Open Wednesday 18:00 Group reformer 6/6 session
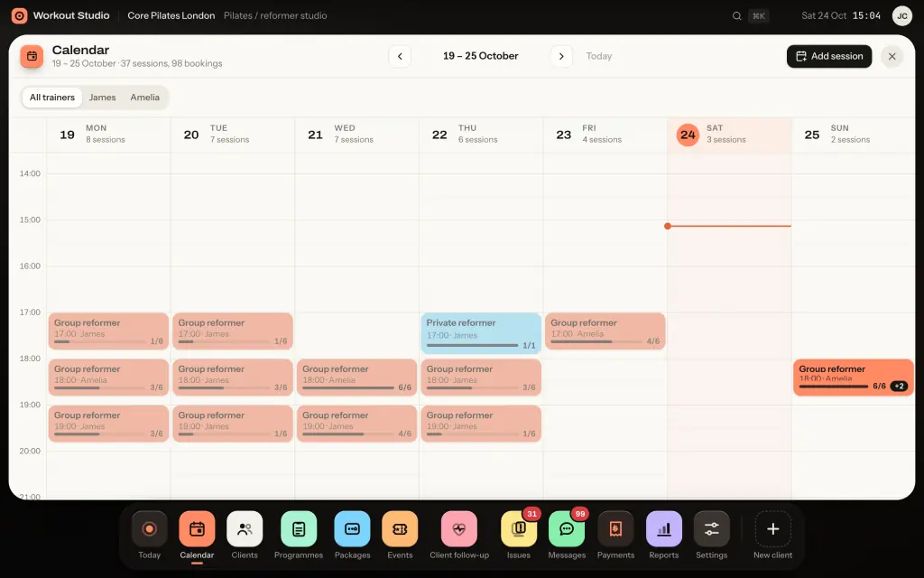The width and height of the screenshot is (924, 578). pyautogui.click(x=357, y=378)
